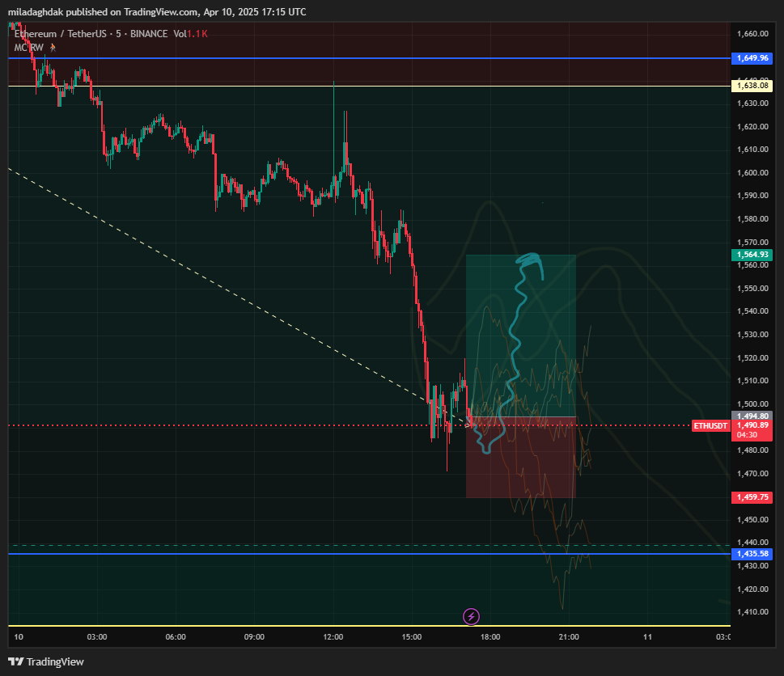Viewport: 784px width, 676px height.
Task: Click the 15:00 time axis label
Action: click(x=412, y=636)
